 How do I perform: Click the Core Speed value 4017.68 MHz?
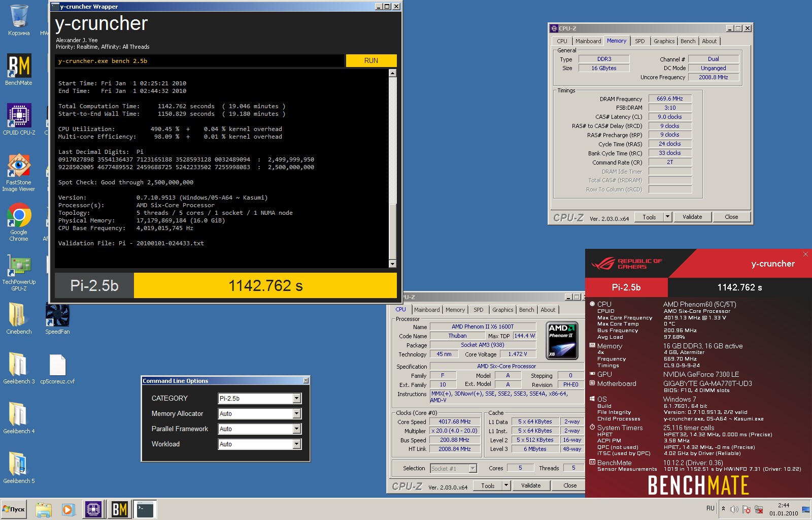[455, 421]
